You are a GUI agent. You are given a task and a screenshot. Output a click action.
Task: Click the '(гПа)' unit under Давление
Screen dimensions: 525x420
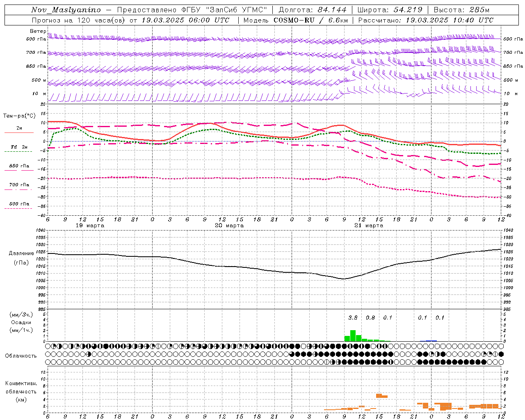(x=21, y=263)
